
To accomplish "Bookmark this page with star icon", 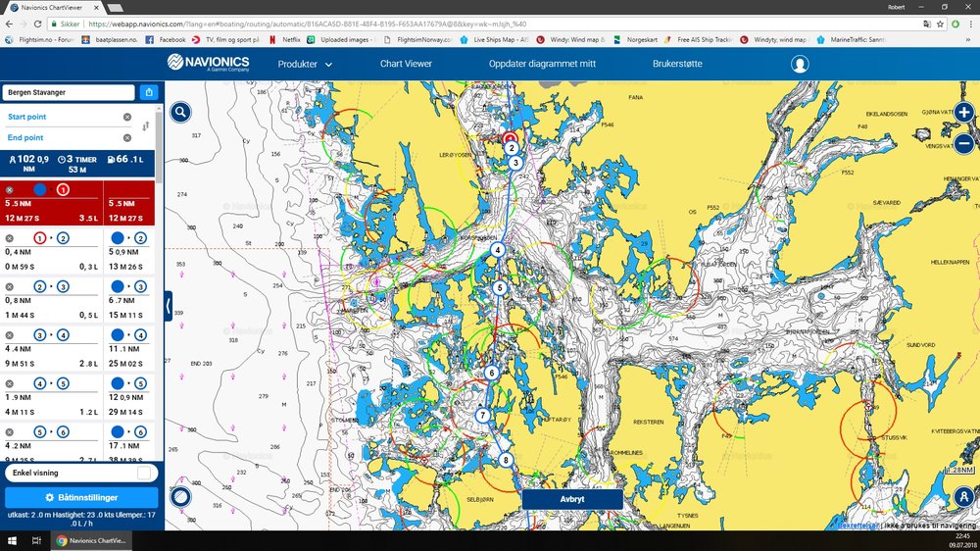I will pyautogui.click(x=940, y=24).
